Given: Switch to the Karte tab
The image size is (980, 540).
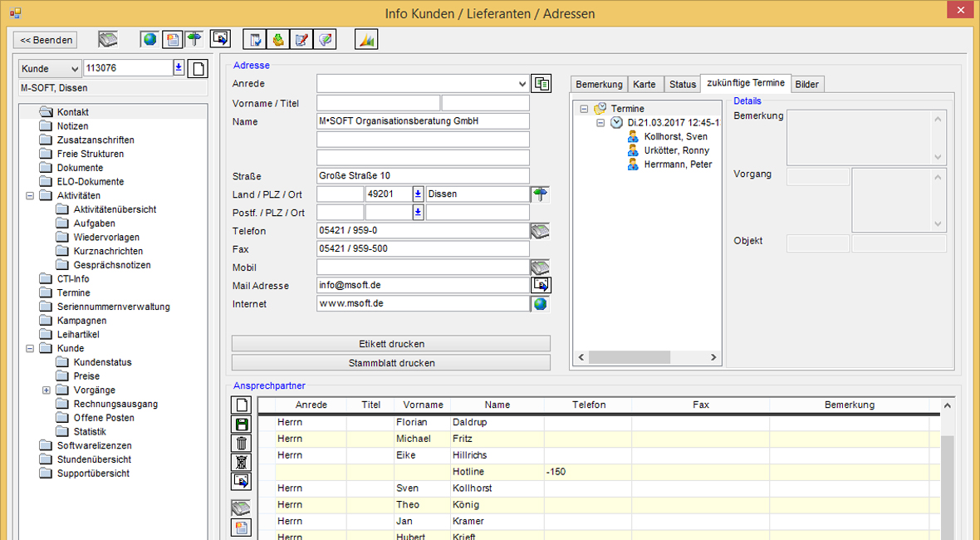Looking at the screenshot, I should coord(644,85).
